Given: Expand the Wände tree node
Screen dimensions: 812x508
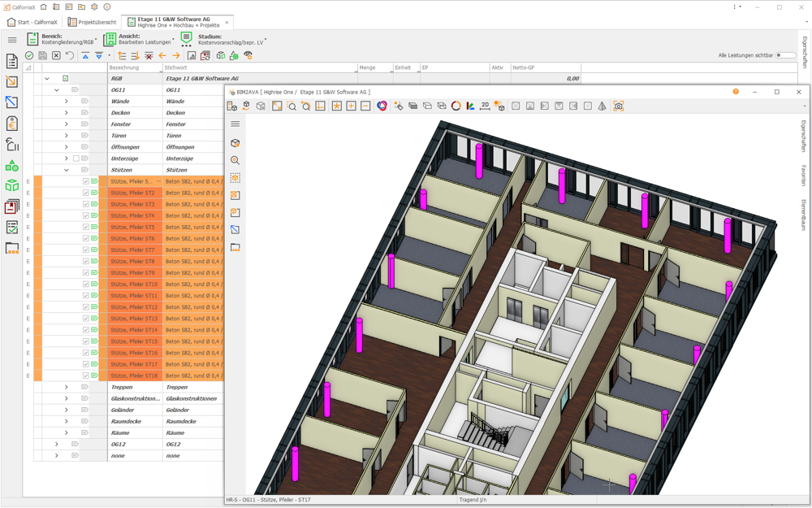Looking at the screenshot, I should [x=67, y=102].
